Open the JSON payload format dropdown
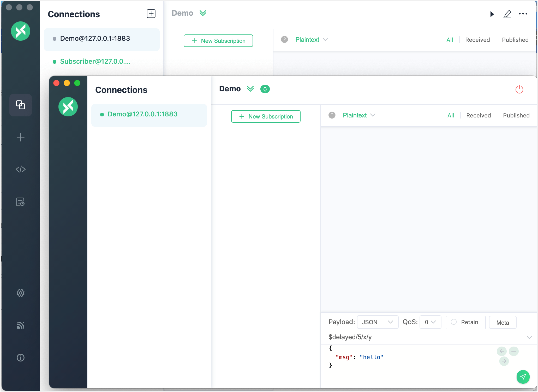This screenshot has height=392, width=538. [377, 322]
